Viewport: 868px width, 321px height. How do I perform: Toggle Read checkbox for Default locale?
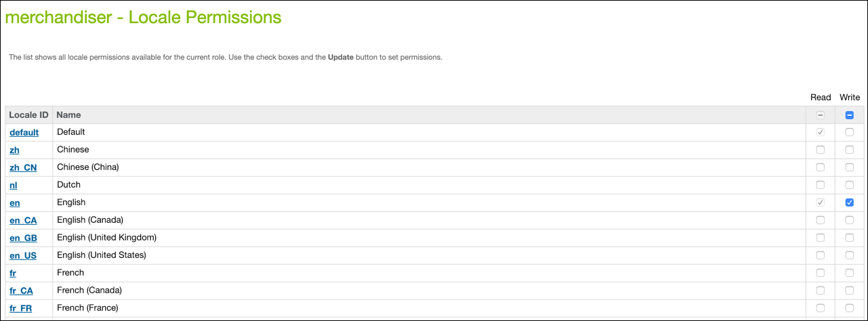click(x=821, y=132)
